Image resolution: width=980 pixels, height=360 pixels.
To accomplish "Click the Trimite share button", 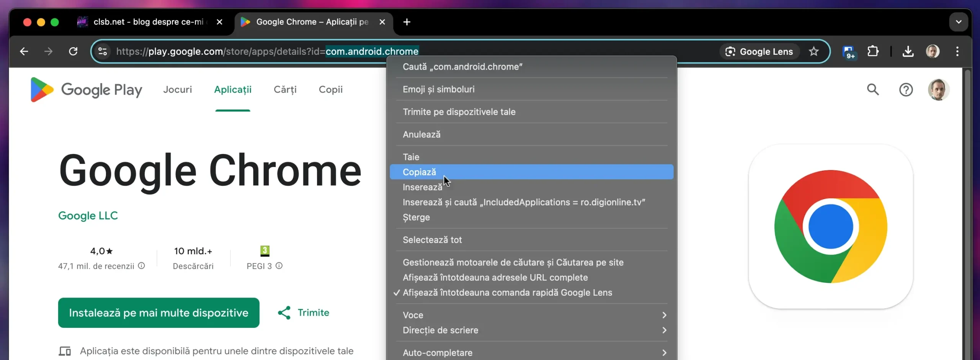I will [303, 313].
